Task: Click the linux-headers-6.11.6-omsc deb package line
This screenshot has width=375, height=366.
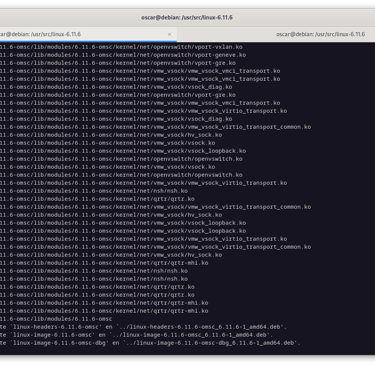Action: [143, 327]
